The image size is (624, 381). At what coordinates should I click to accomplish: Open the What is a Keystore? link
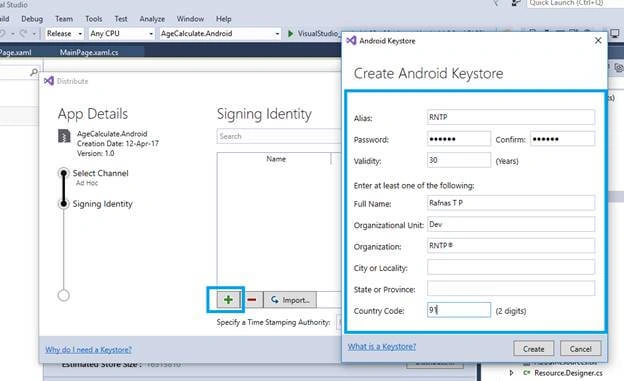tap(382, 347)
